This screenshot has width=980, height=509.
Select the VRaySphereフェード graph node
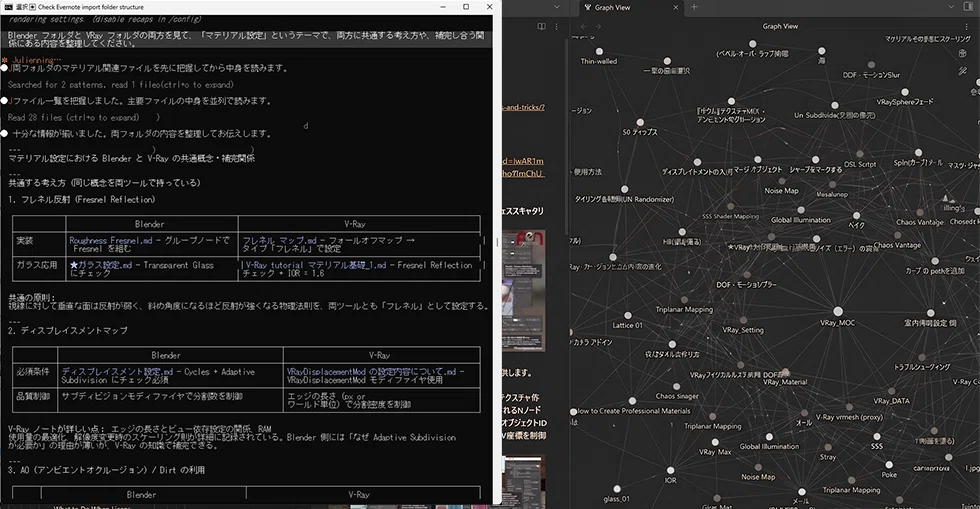click(904, 92)
